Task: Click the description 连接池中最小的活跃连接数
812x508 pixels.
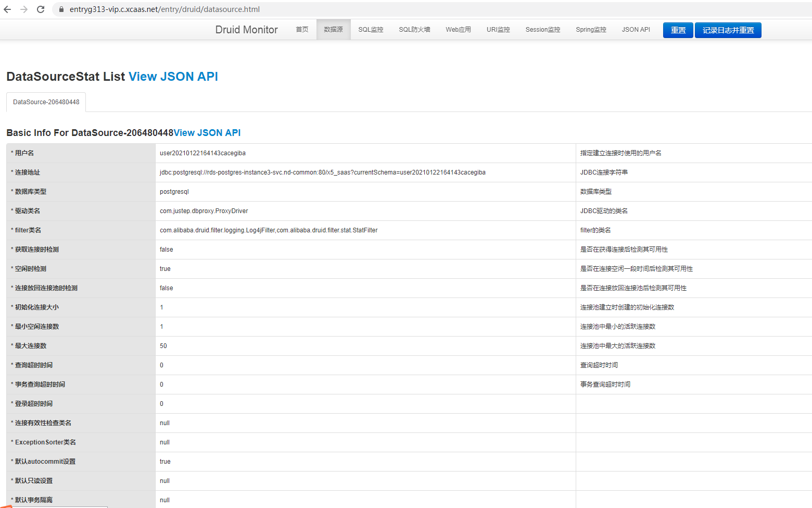Action: [618, 327]
